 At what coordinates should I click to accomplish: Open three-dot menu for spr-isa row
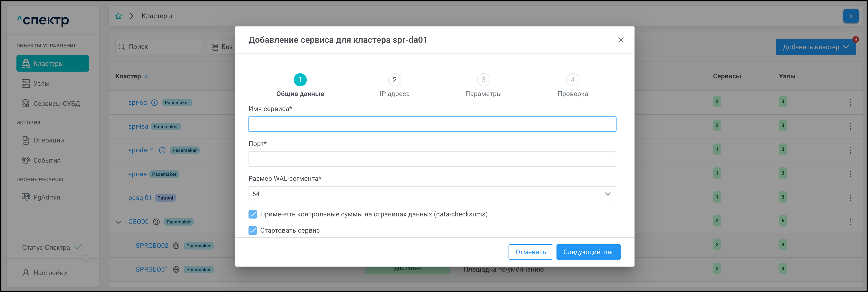click(x=850, y=127)
